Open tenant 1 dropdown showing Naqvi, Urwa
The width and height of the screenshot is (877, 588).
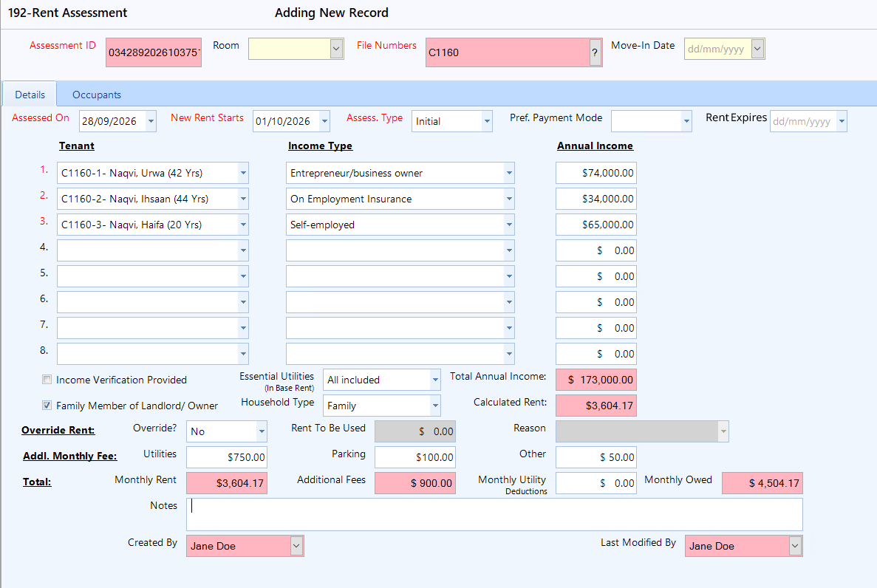pyautogui.click(x=243, y=173)
